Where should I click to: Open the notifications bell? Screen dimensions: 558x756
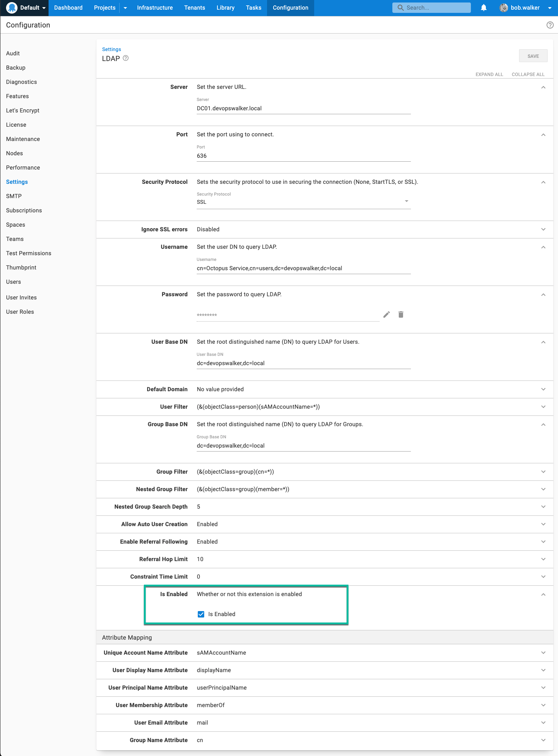click(x=484, y=7)
